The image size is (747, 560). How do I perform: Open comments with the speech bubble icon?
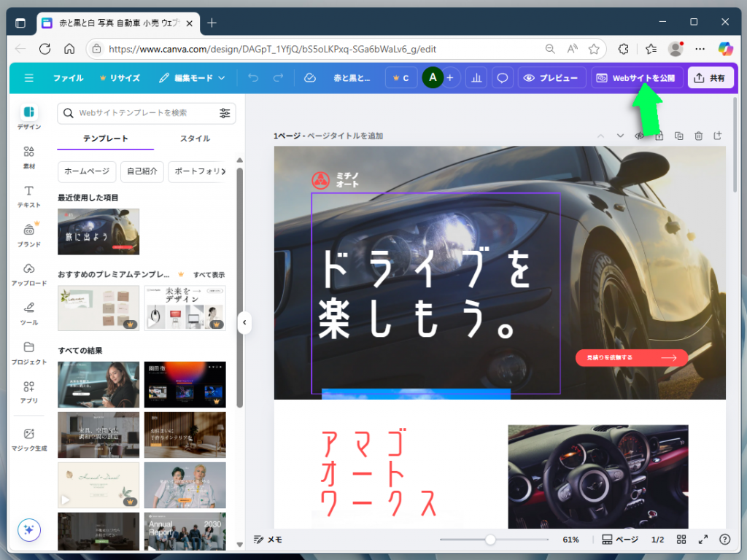[502, 77]
